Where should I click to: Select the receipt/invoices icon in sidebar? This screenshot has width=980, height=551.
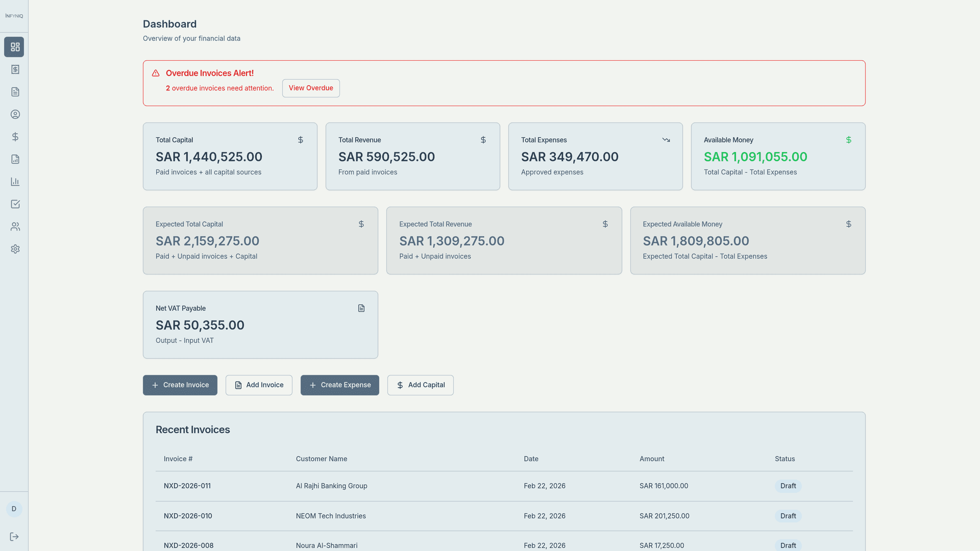(x=14, y=69)
